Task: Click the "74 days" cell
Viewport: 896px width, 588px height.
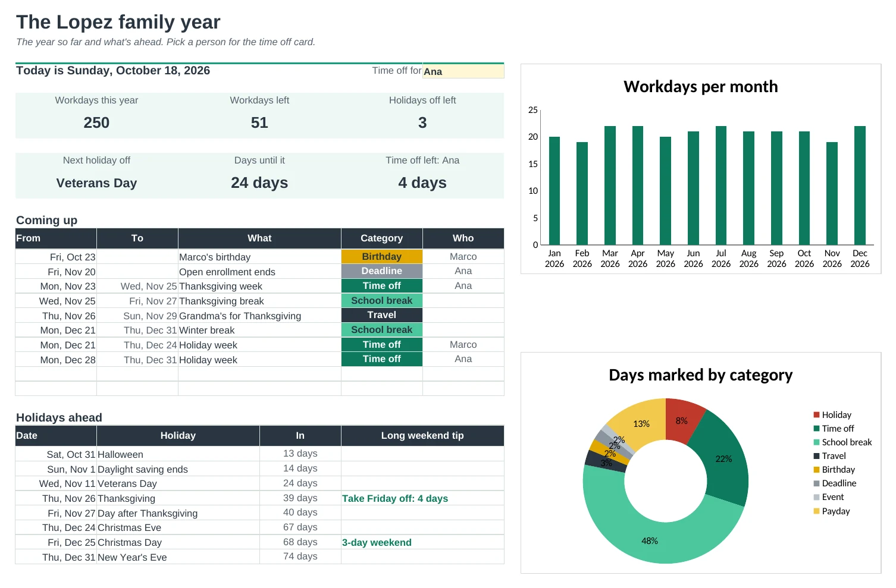Action: (300, 556)
